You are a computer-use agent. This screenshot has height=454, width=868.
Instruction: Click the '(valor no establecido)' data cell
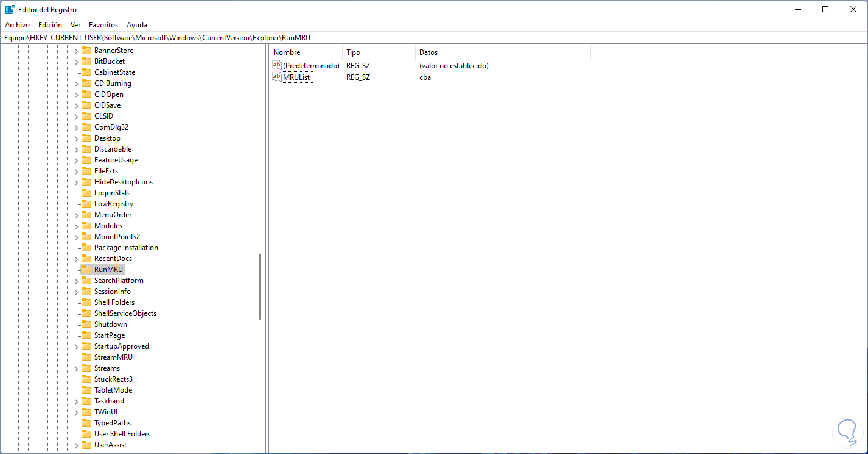[454, 66]
